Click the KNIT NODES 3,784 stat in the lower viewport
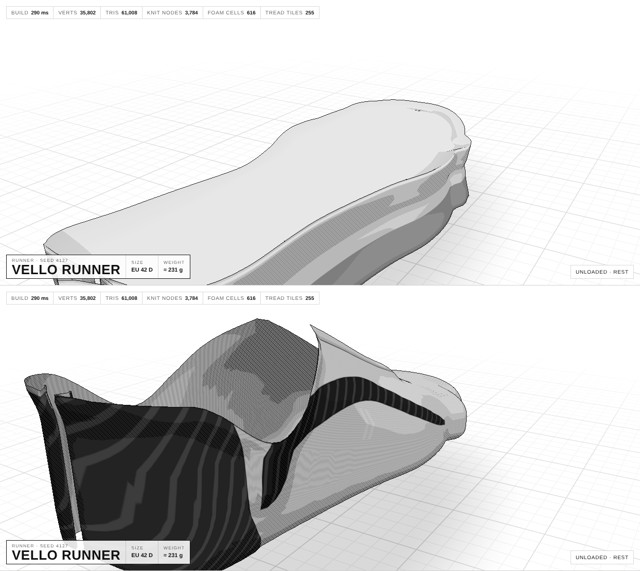 coord(172,298)
